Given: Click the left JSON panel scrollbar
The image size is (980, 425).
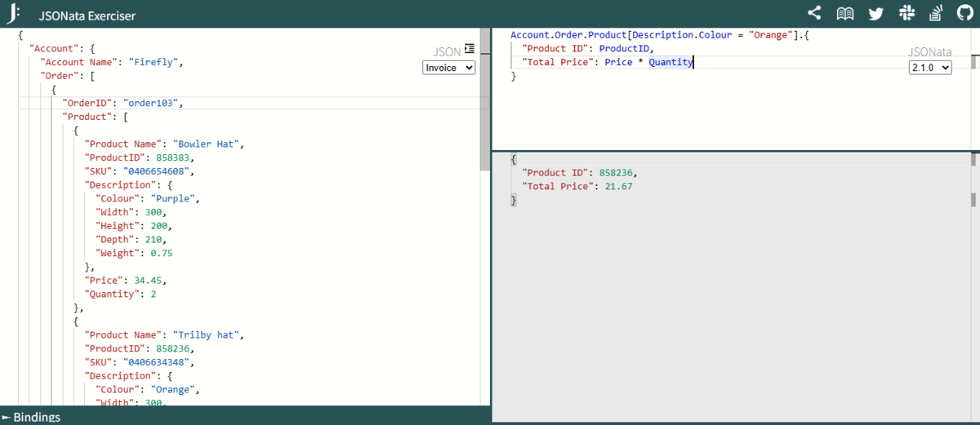Looking at the screenshot, I should tap(485, 100).
